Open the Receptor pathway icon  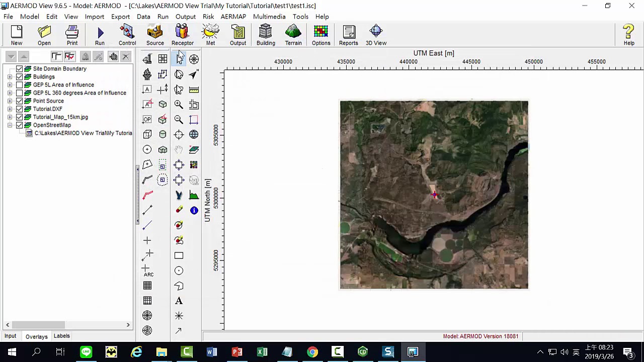coord(182,35)
